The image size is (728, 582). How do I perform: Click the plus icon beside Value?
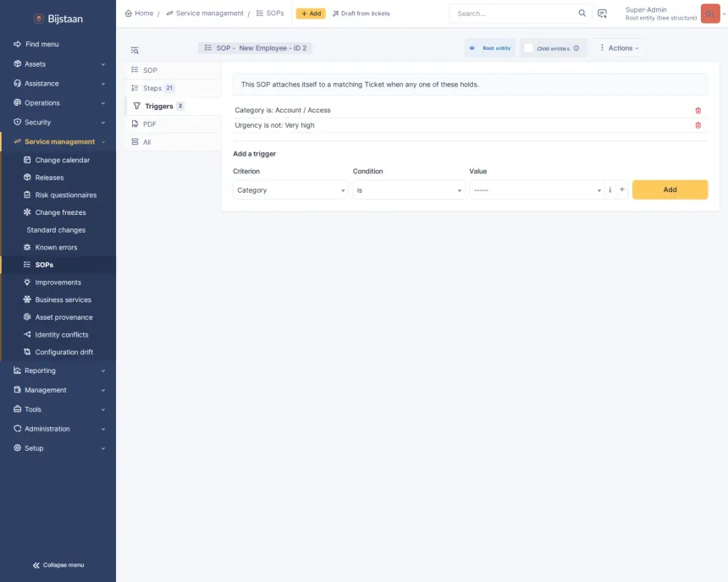(x=622, y=189)
